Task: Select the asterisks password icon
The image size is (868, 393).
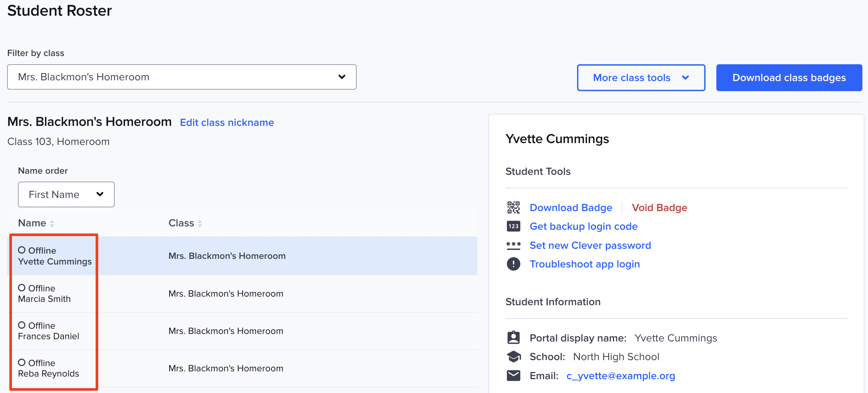Action: coord(514,245)
